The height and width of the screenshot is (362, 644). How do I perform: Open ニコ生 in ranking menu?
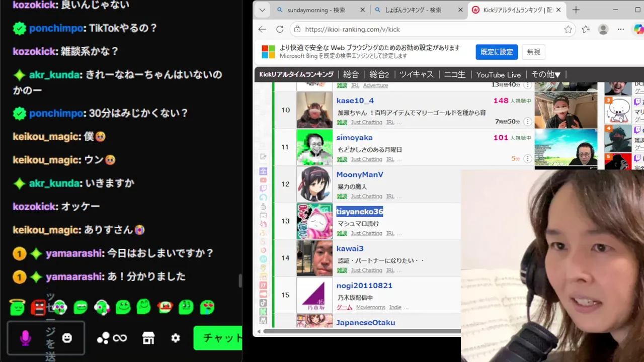pos(454,74)
